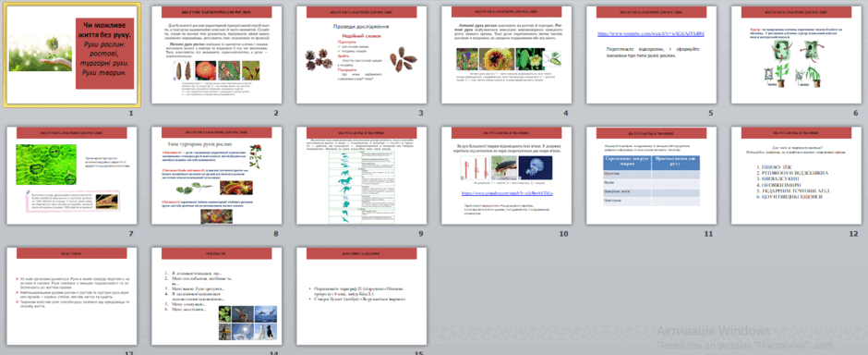
Task: Select slide 15 homework thumbnail
Action: point(361,296)
